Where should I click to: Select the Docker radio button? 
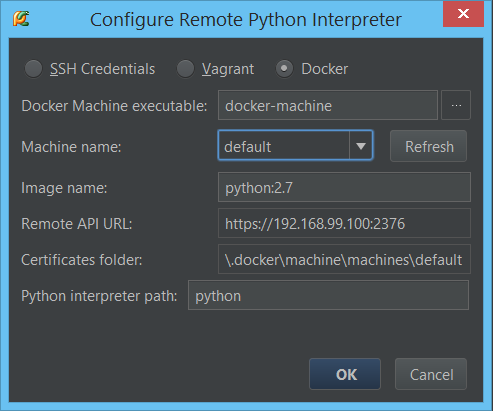(284, 69)
